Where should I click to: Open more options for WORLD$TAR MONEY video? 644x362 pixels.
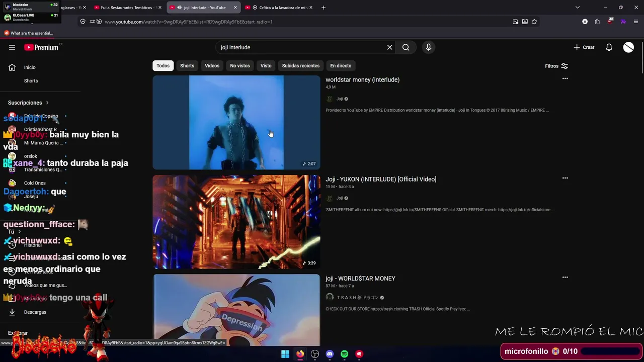[x=565, y=278]
